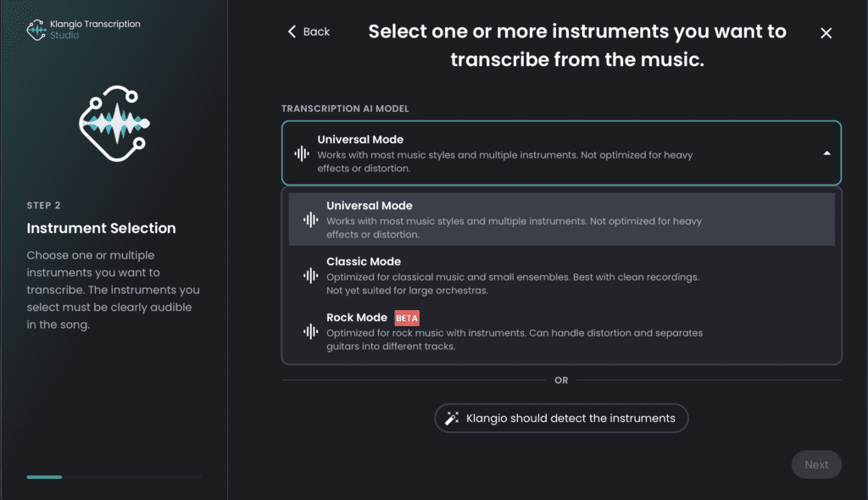
Task: Click the Rock Mode waveform icon
Action: click(311, 331)
